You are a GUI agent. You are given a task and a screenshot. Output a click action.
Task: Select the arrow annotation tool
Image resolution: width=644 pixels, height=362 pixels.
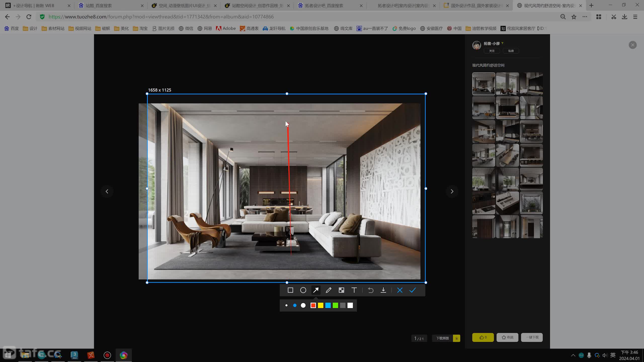(316, 290)
